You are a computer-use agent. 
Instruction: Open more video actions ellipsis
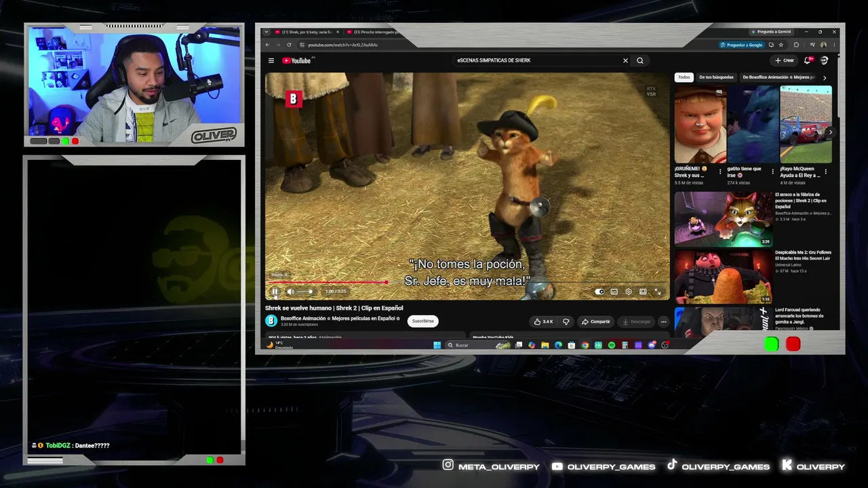point(663,321)
